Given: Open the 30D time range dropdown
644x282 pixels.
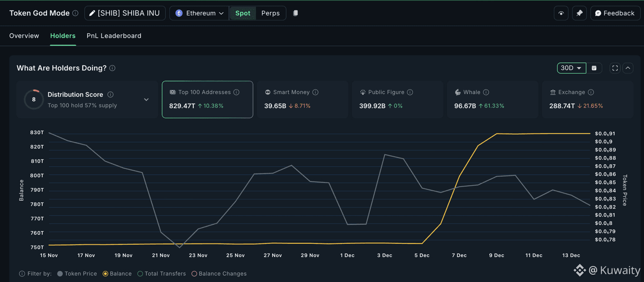Looking at the screenshot, I should [571, 68].
